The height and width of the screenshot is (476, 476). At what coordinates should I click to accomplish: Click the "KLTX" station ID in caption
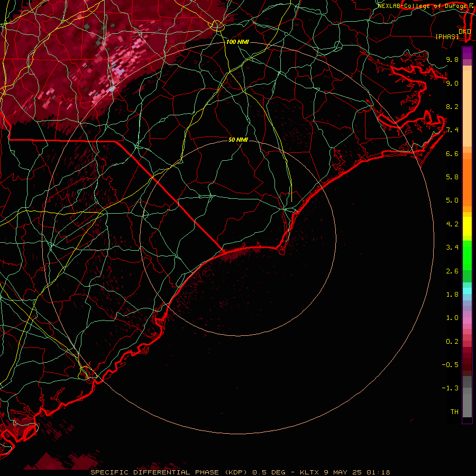(x=309, y=472)
